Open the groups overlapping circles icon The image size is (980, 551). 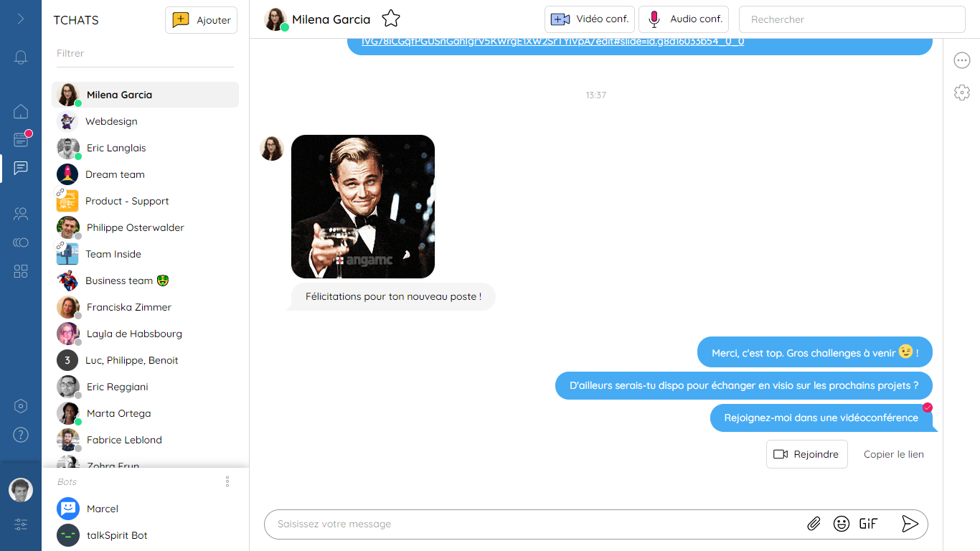(21, 242)
